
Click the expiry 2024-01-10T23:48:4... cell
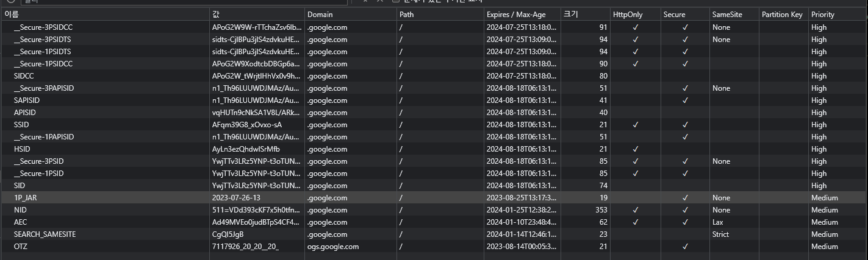(x=522, y=222)
